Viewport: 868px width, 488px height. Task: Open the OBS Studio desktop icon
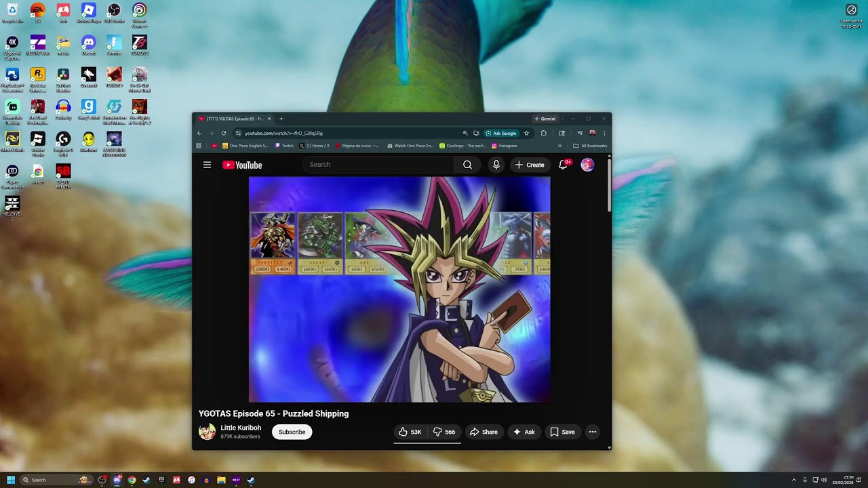point(114,13)
